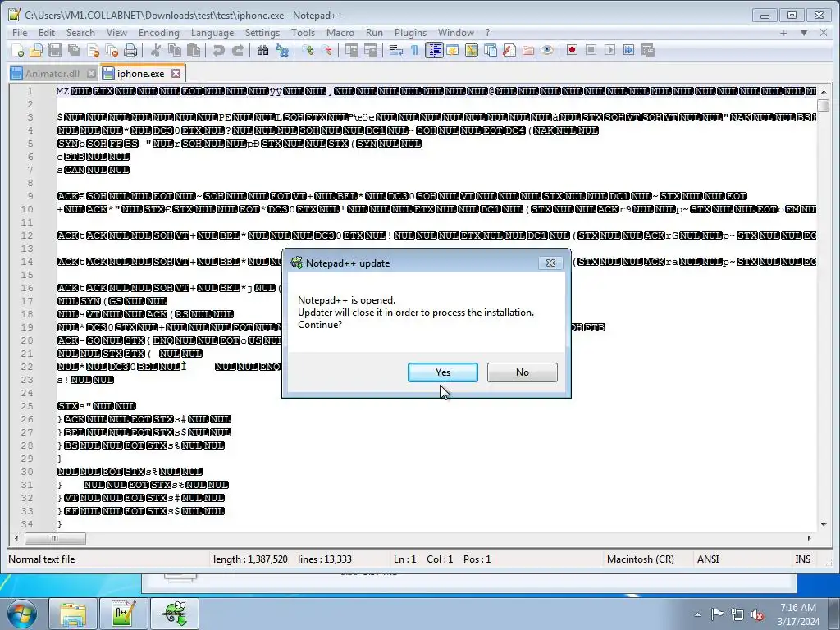
Task: Toggle show all characters pilcrow icon
Action: pos(414,50)
